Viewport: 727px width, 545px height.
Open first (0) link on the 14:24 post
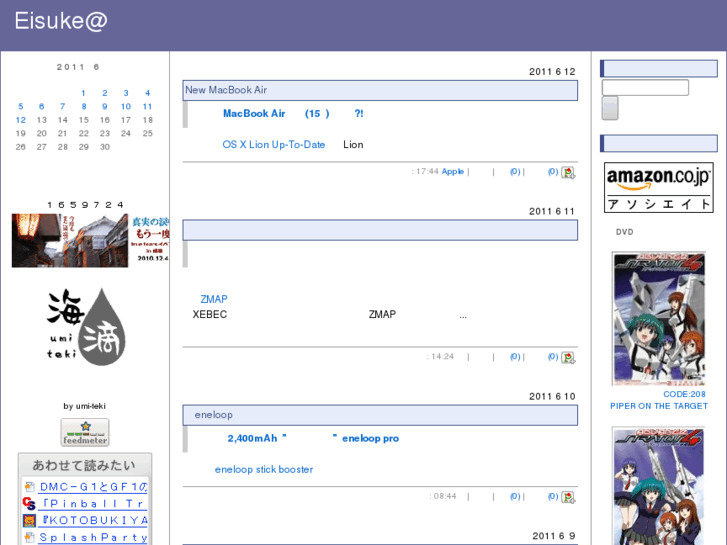515,357
